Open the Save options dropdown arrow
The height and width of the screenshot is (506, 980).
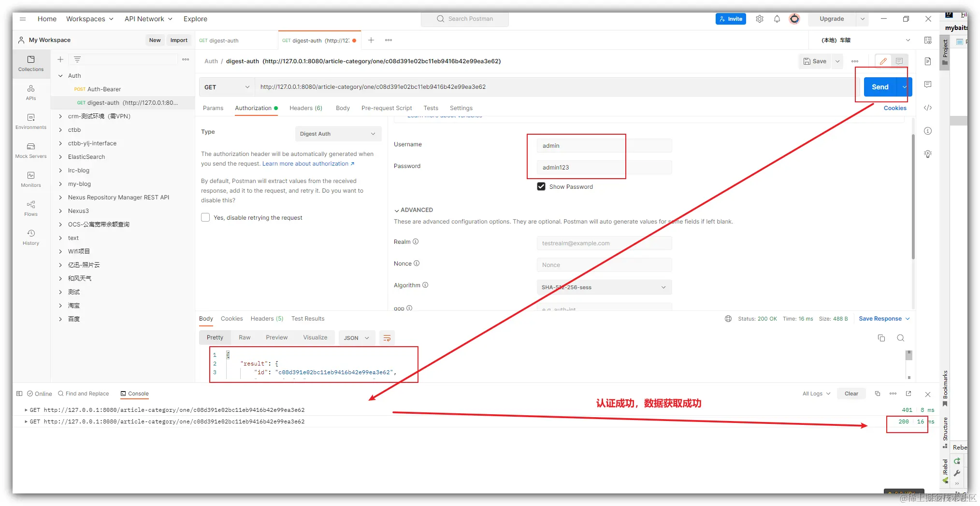837,61
